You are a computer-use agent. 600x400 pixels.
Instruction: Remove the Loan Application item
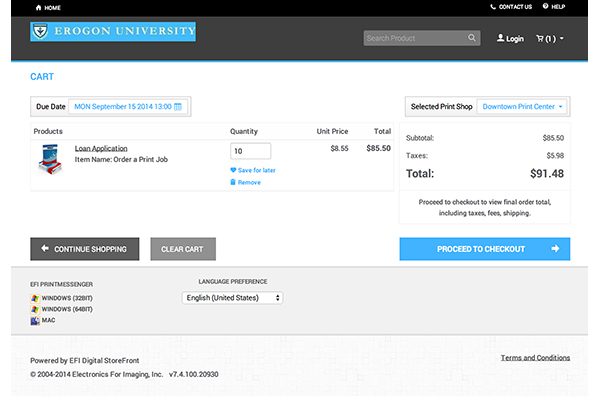pyautogui.click(x=249, y=182)
